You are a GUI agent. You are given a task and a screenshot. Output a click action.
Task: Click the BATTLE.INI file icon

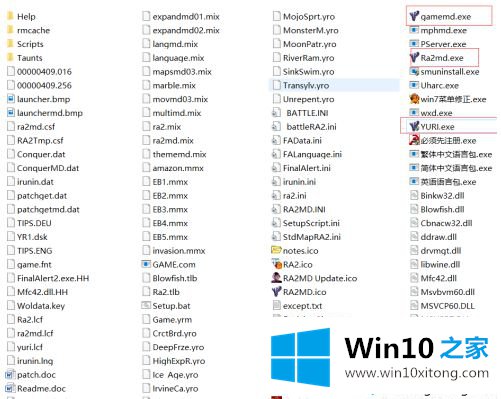coord(276,113)
